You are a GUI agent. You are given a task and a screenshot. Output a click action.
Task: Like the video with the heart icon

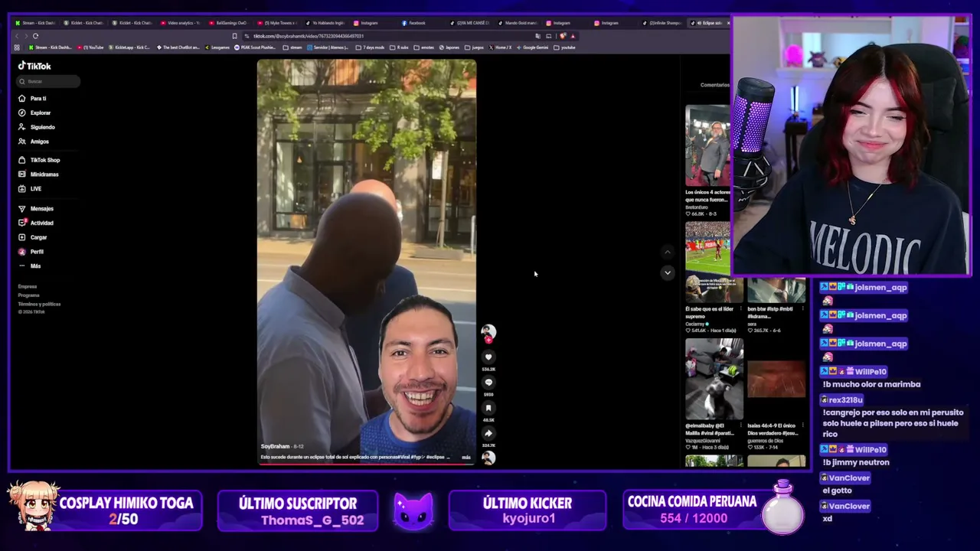pos(488,357)
